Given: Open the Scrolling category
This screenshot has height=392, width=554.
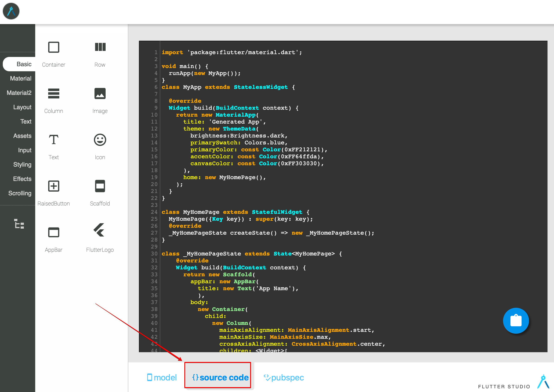Looking at the screenshot, I should point(20,193).
